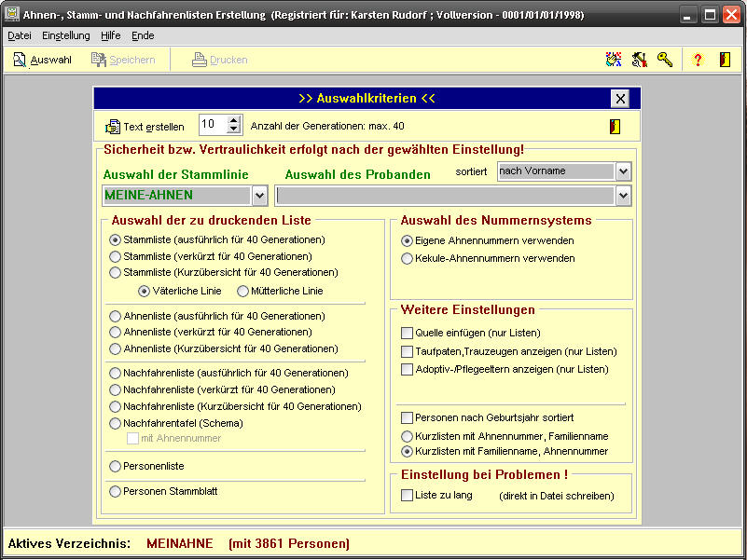Click the 'Aktives Verzeichnis:' status bar label
747x560 pixels.
pyautogui.click(x=69, y=543)
